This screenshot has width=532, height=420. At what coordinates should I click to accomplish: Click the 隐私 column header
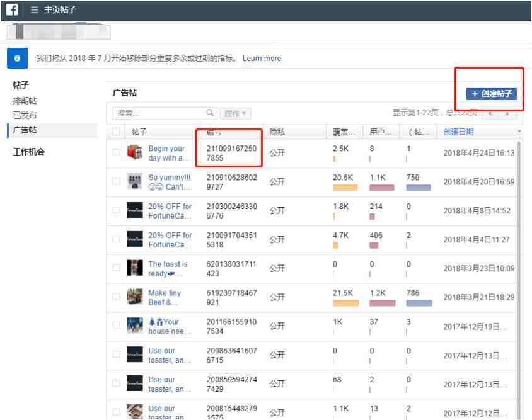coord(277,132)
